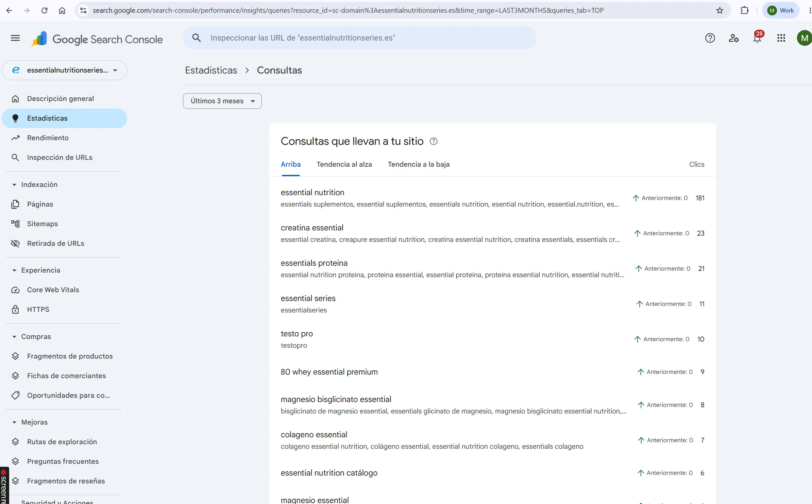
Task: Bookmark this page with the star
Action: [x=720, y=10]
